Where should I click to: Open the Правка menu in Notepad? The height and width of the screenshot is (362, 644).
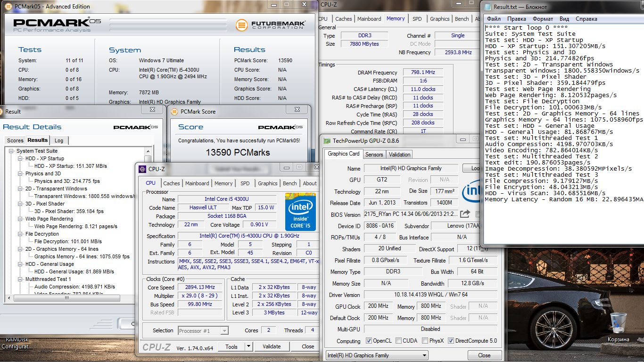tap(517, 19)
